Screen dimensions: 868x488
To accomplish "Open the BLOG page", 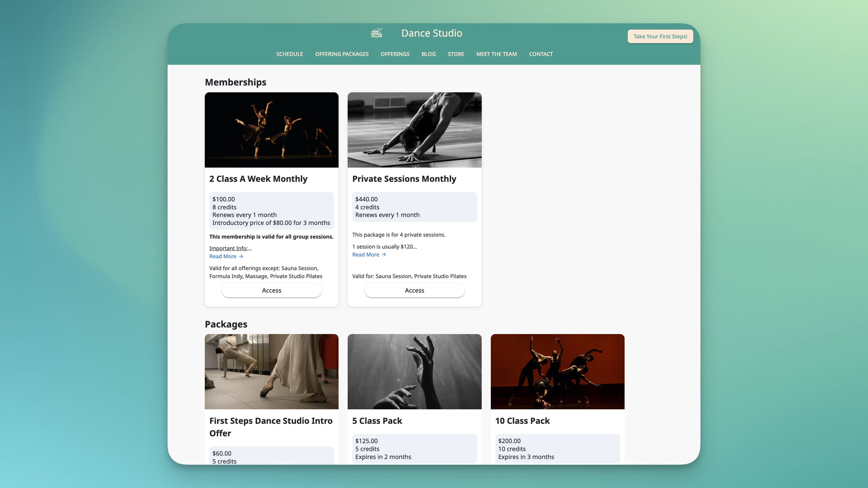I will click(429, 54).
